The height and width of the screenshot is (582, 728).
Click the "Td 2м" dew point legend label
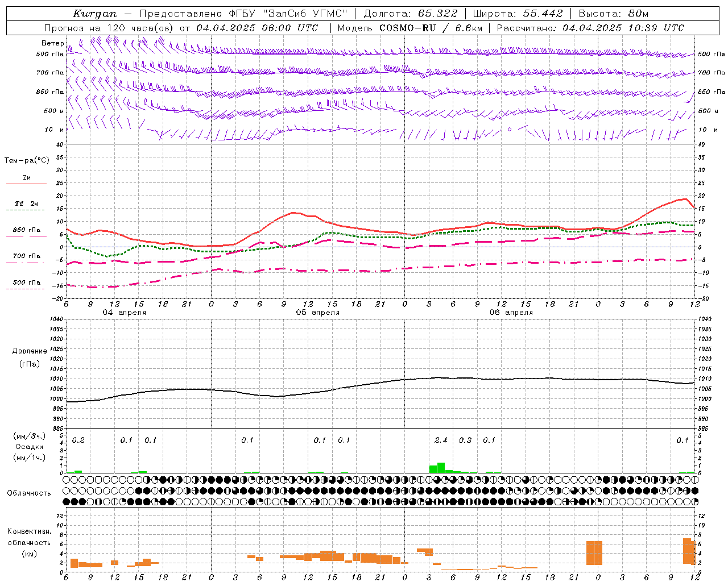pos(26,203)
